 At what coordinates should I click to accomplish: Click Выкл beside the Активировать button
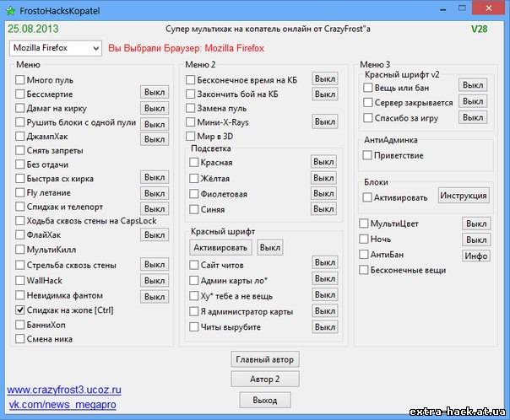point(270,248)
